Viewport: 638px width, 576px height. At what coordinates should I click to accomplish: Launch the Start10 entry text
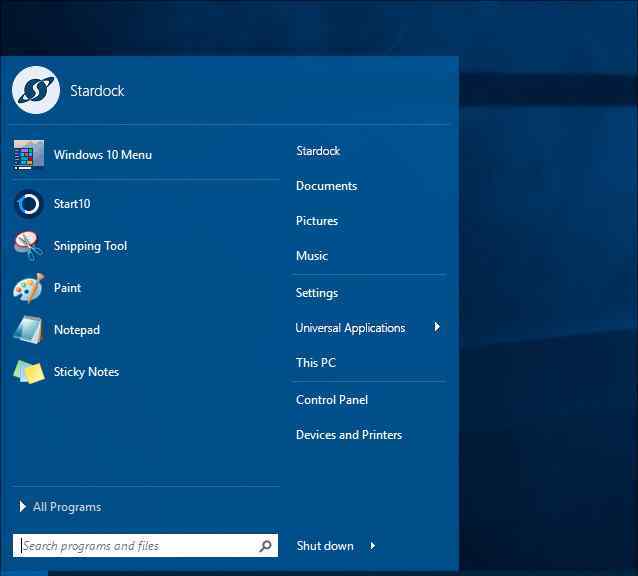[x=72, y=204]
